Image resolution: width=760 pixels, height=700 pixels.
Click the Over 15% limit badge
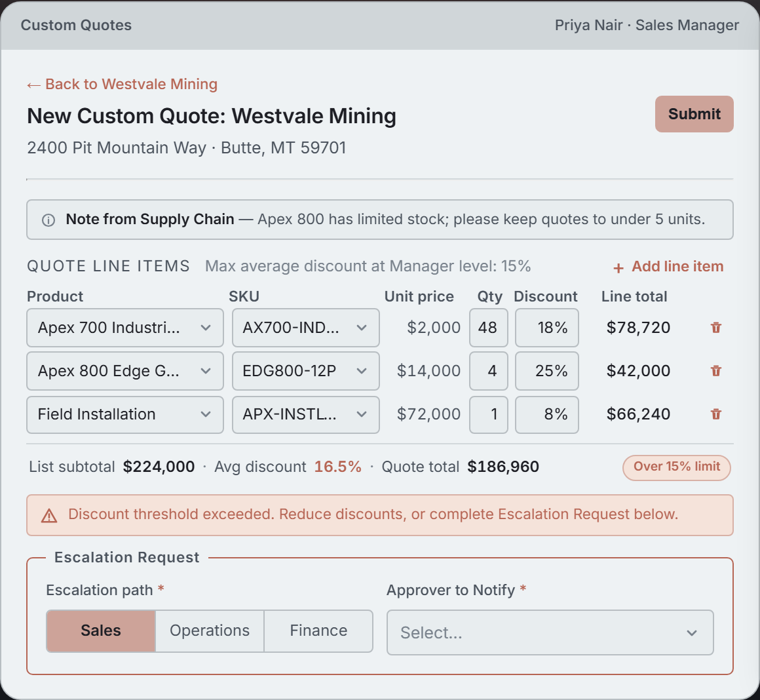coord(677,467)
